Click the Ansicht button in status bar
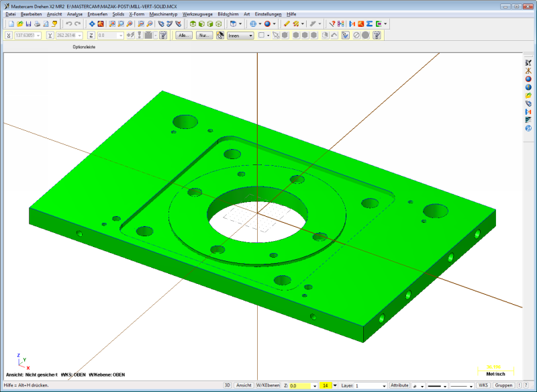 (x=244, y=385)
